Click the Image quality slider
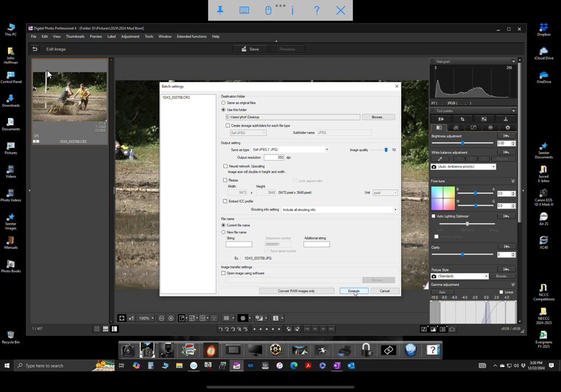Screen dimensions: 561x392 (386, 150)
